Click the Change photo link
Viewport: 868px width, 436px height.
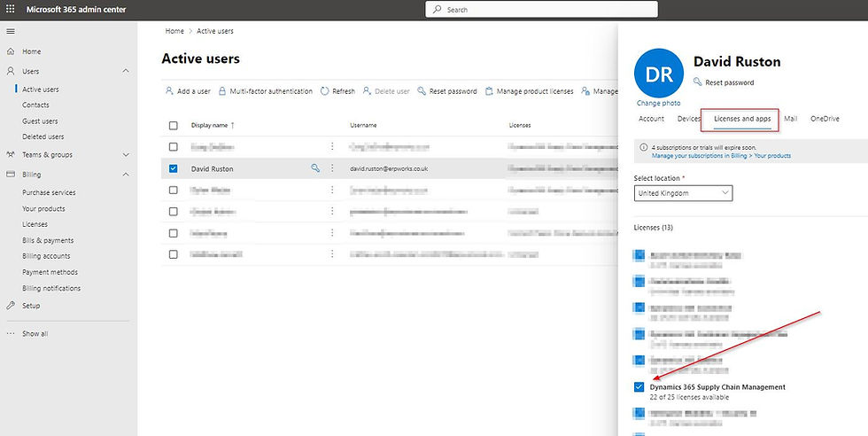pos(658,103)
